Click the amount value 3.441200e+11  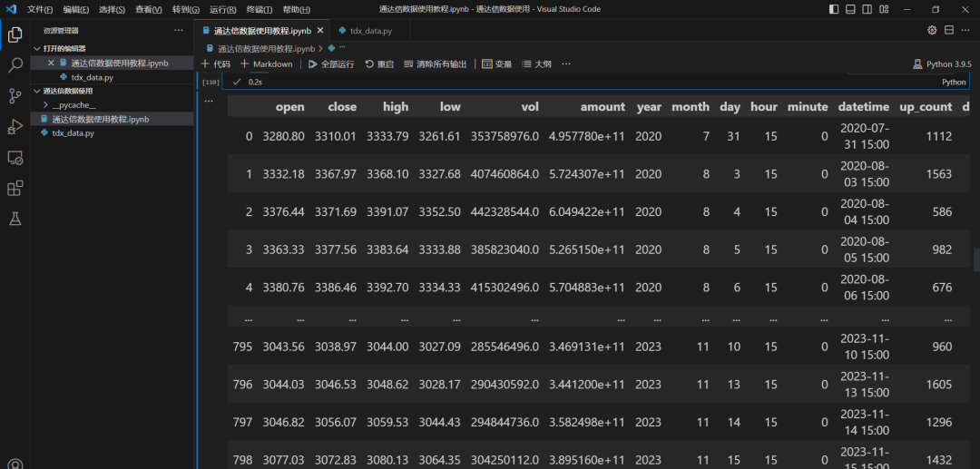pos(587,384)
